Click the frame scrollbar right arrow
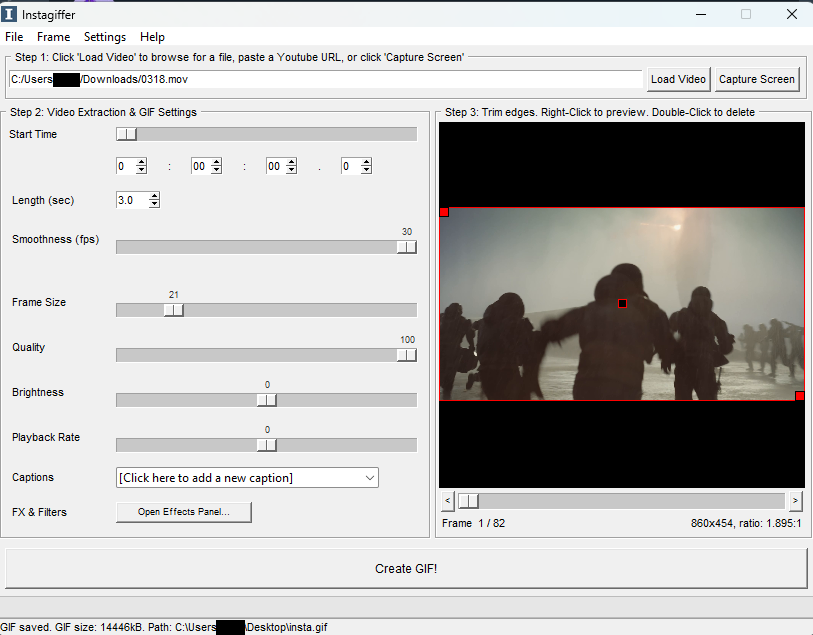The width and height of the screenshot is (813, 635). (x=795, y=501)
